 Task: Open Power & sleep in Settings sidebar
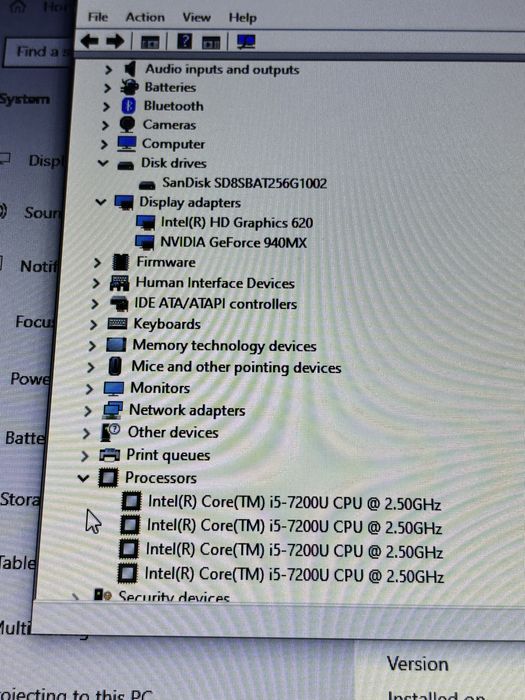click(30, 379)
